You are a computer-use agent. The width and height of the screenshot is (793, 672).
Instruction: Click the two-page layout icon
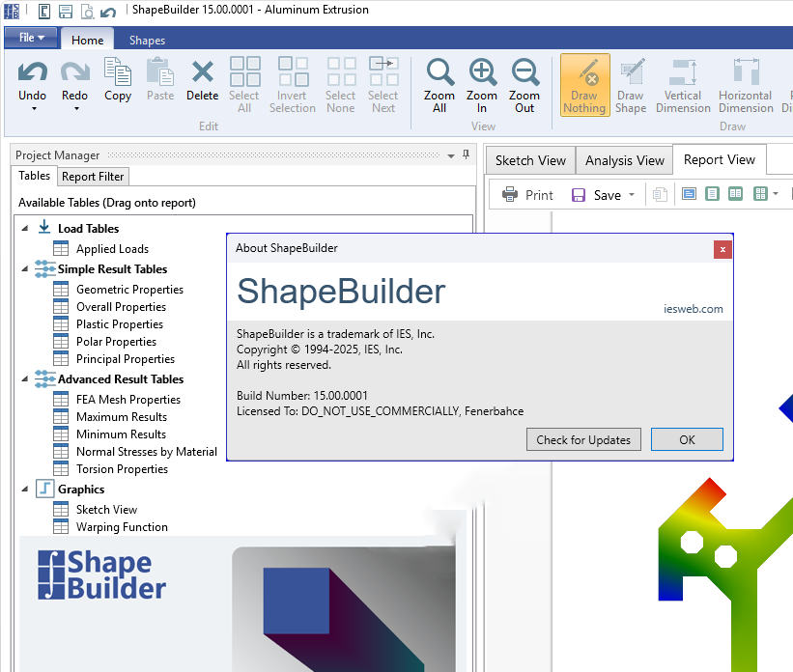(x=735, y=194)
